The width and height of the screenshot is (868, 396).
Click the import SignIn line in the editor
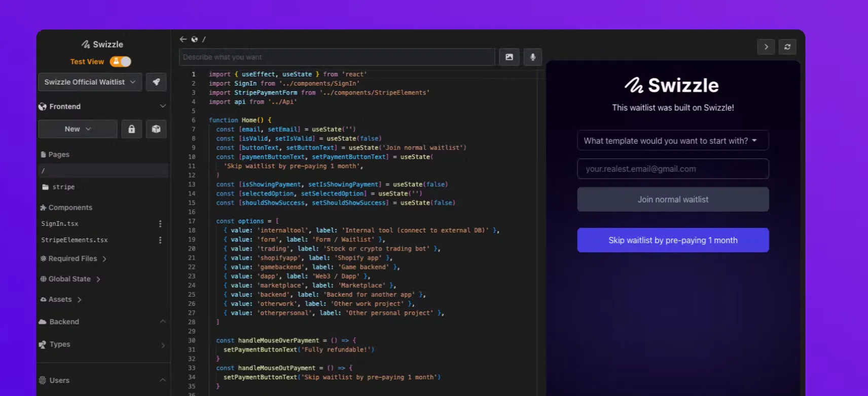pyautogui.click(x=284, y=84)
